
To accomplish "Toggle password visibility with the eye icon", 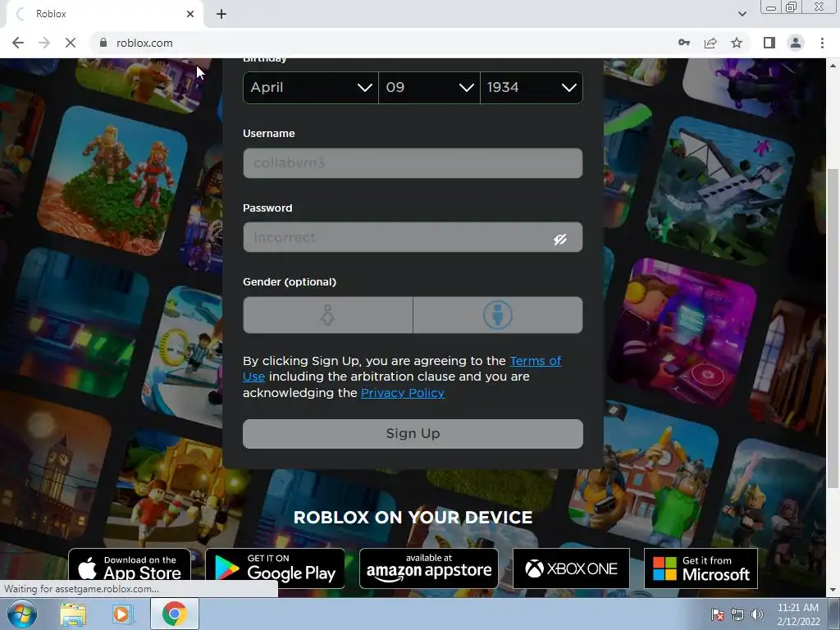I will tap(560, 239).
